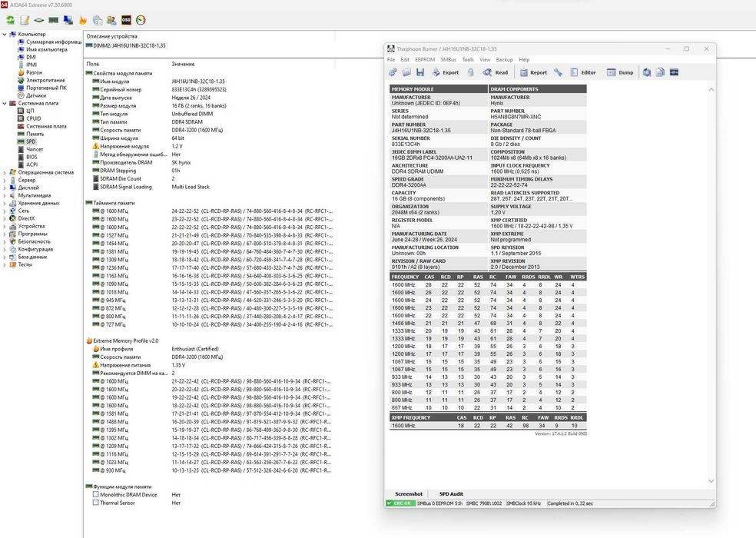
Task: Click the monitor diagnostics icon in AIDA64 toolbar
Action: coord(68,20)
